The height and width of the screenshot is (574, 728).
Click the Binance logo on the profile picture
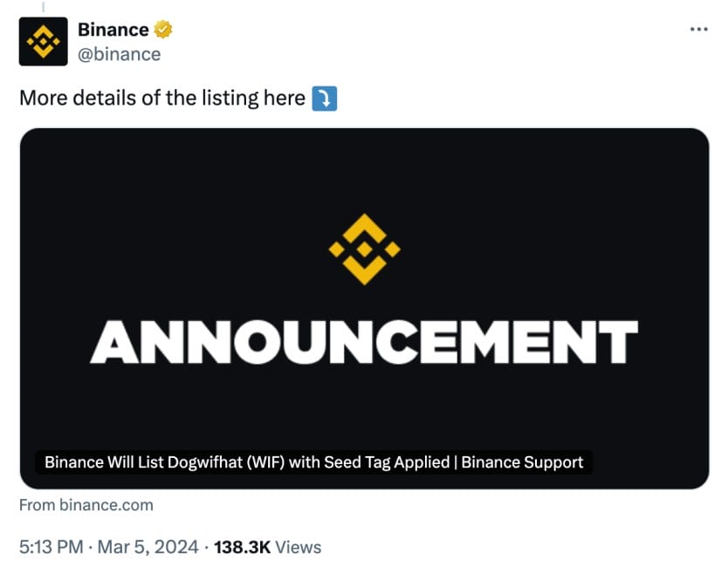[x=42, y=40]
